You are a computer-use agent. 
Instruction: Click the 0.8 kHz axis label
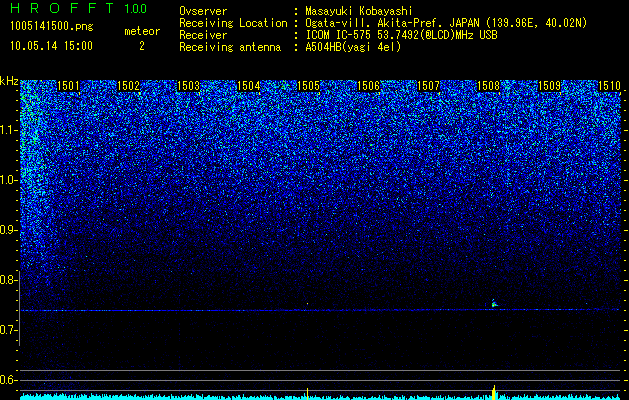click(x=9, y=280)
